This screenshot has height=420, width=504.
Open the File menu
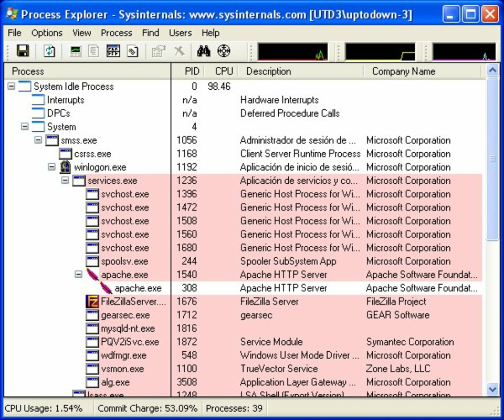point(15,33)
